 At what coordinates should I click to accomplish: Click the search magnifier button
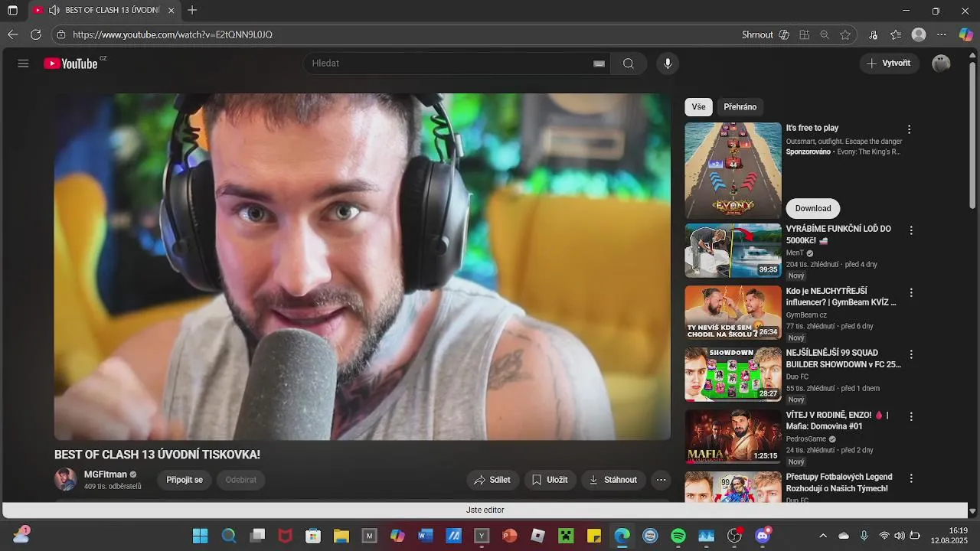(x=629, y=64)
